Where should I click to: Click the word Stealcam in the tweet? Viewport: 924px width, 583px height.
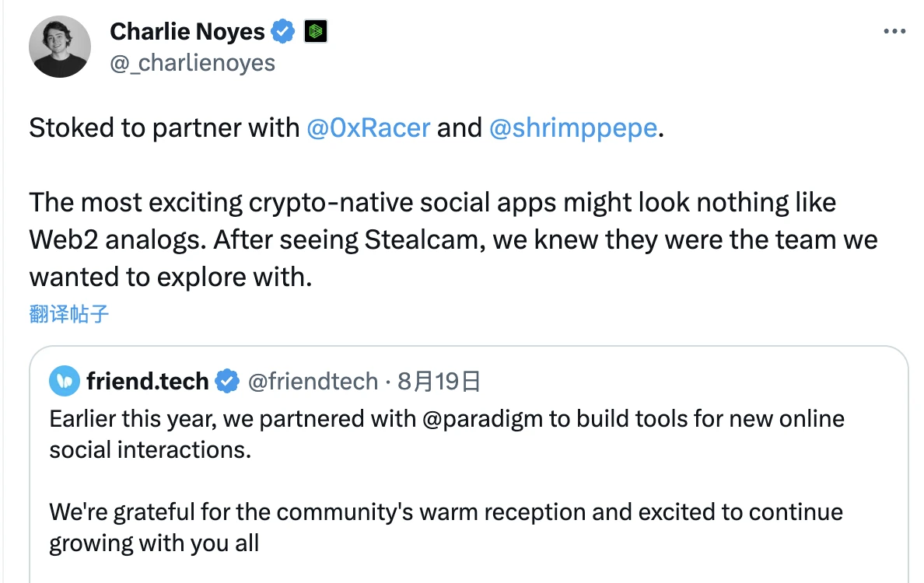(x=422, y=240)
